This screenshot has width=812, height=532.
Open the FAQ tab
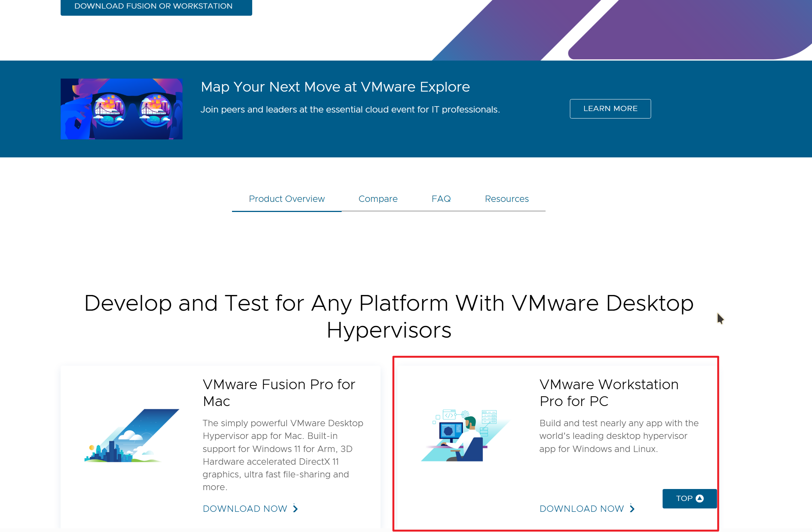coord(441,199)
